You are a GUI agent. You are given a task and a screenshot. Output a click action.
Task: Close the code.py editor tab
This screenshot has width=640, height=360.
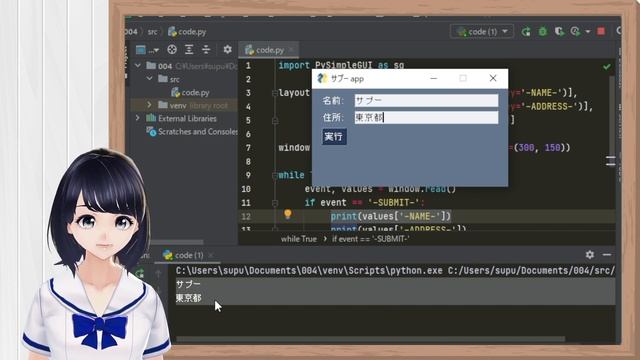(291, 50)
